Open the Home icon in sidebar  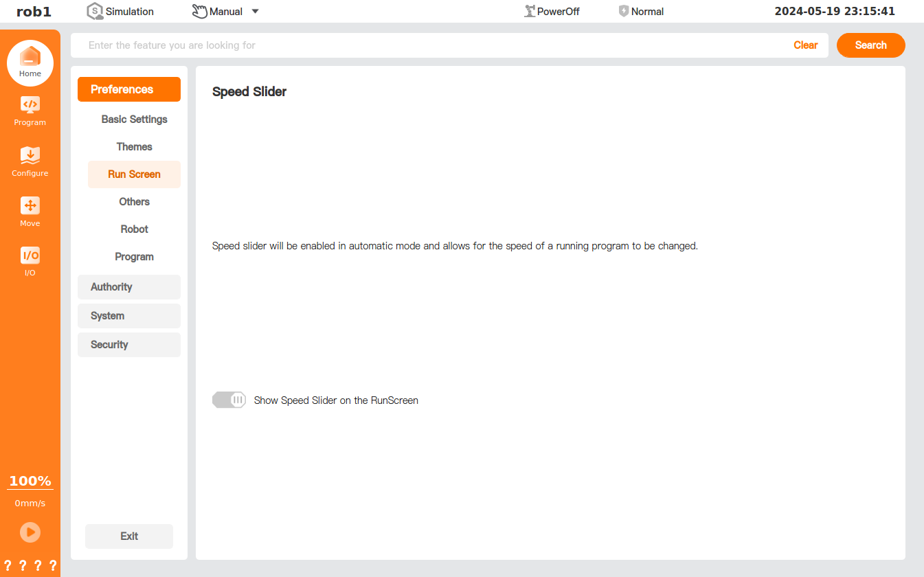[x=30, y=58]
